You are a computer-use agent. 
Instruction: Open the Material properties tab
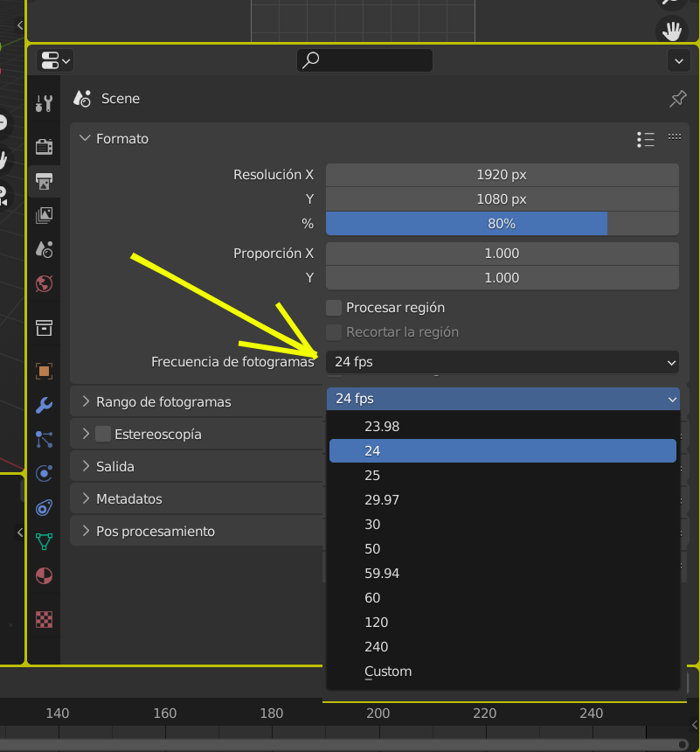point(44,575)
